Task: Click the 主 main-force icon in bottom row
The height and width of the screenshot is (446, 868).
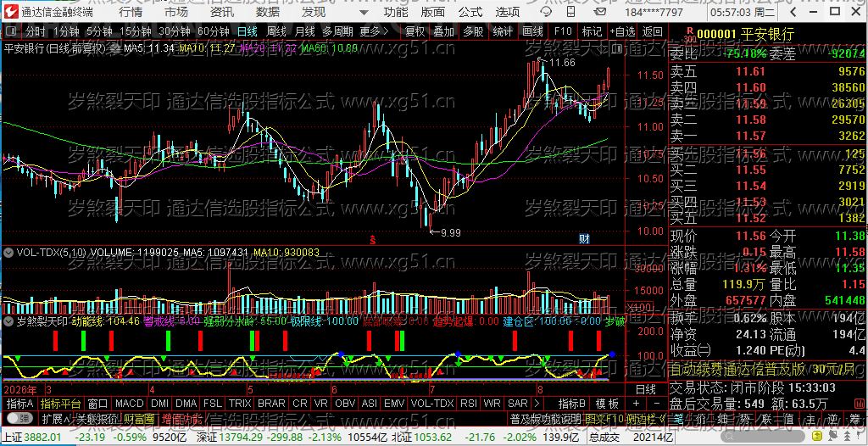Action: tap(809, 418)
